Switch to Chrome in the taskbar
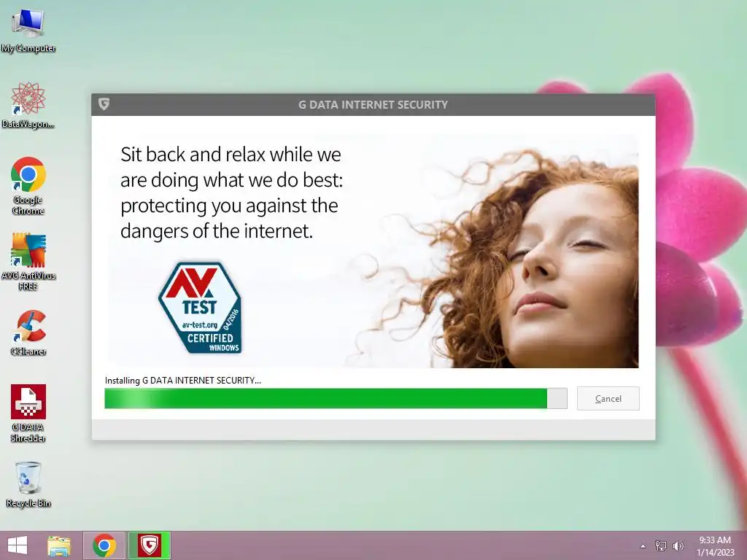747x560 pixels. (104, 545)
